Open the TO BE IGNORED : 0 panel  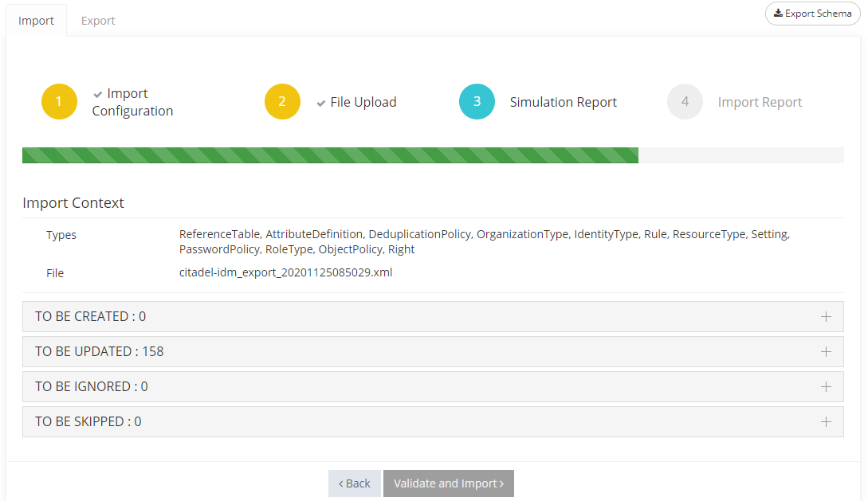pyautogui.click(x=92, y=387)
